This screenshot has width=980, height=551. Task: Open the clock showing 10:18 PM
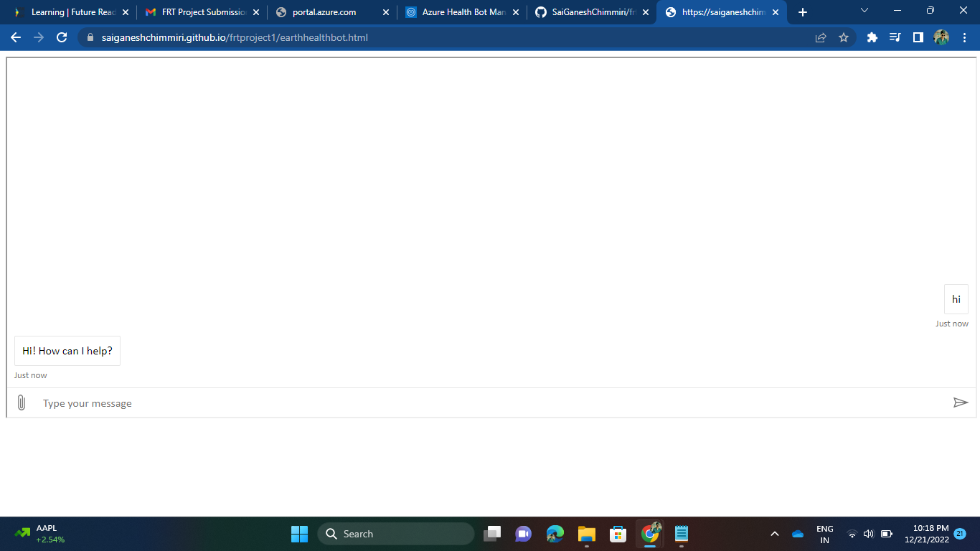tap(927, 534)
